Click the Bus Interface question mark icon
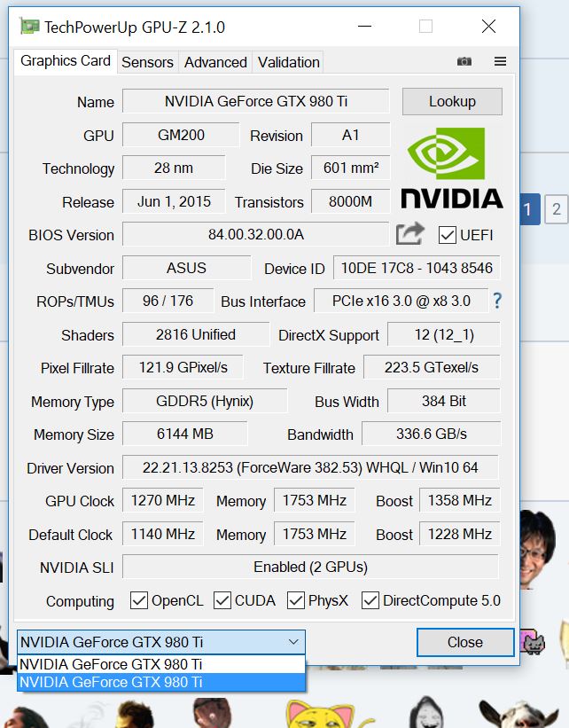 (x=497, y=301)
